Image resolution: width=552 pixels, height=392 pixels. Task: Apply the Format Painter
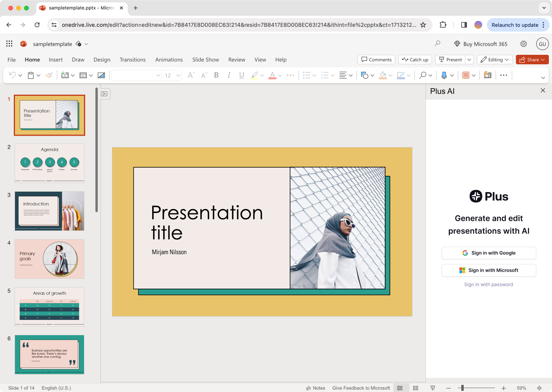click(49, 75)
